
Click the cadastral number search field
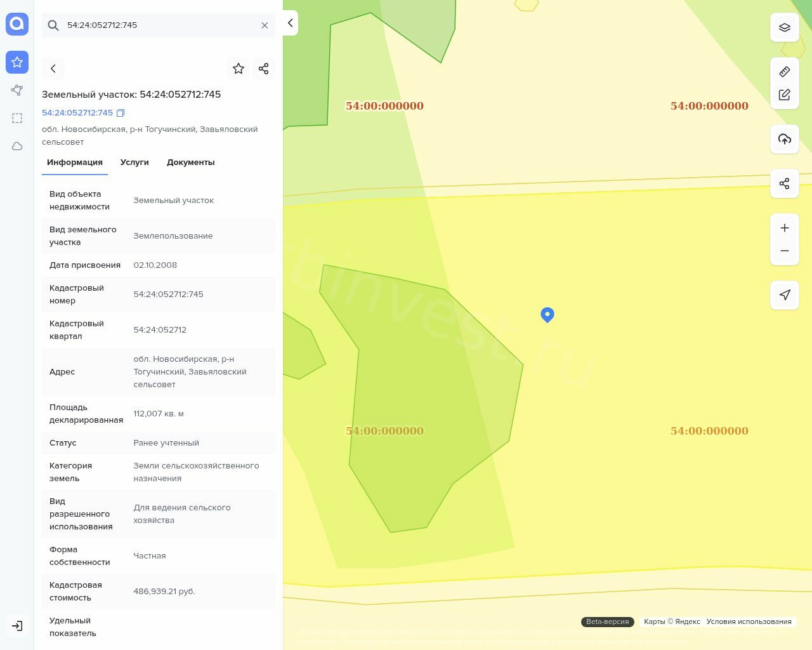(159, 25)
